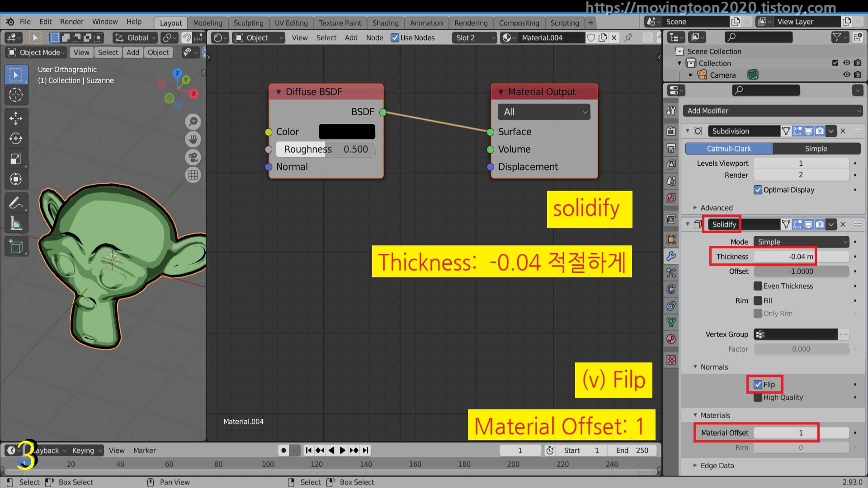The height and width of the screenshot is (488, 868).
Task: Toggle Collection exclude checkbox in outliner
Action: coord(835,63)
